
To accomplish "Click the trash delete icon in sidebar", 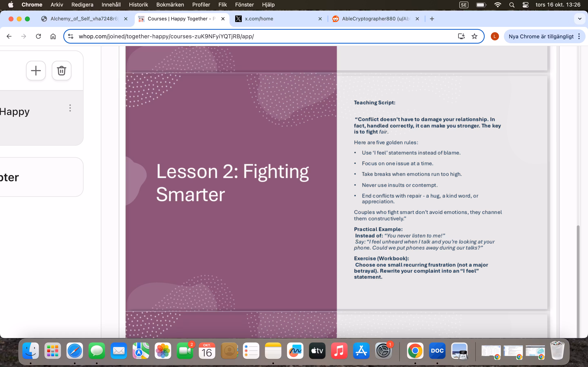I will pyautogui.click(x=61, y=71).
